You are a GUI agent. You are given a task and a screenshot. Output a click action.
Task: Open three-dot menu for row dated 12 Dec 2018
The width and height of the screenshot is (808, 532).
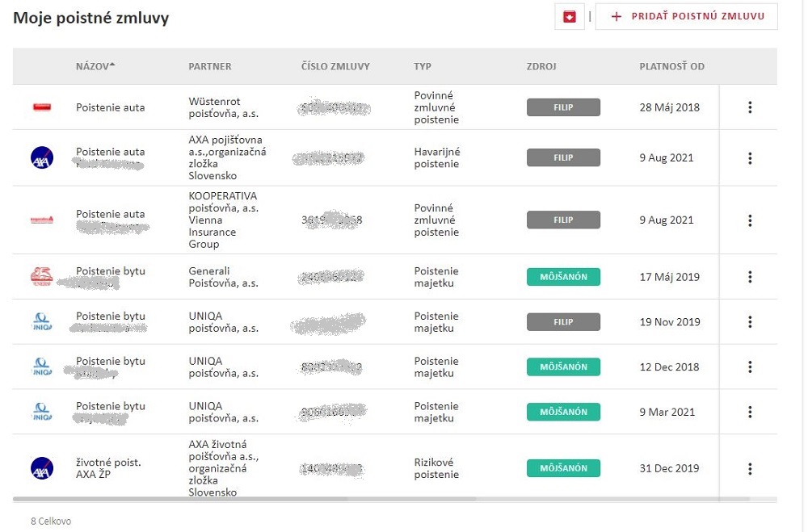[750, 367]
